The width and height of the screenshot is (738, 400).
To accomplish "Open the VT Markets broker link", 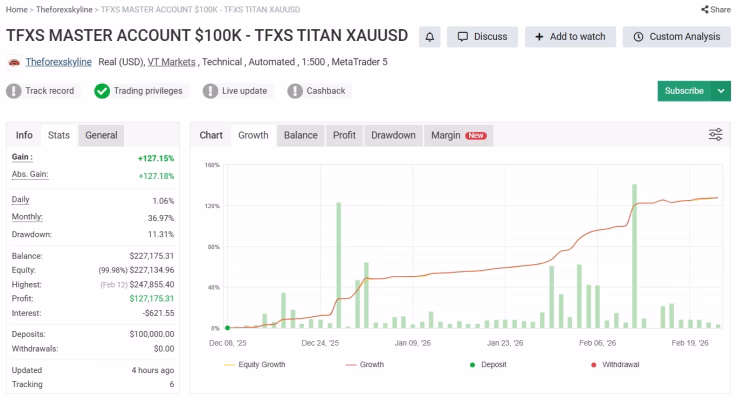I will point(171,62).
